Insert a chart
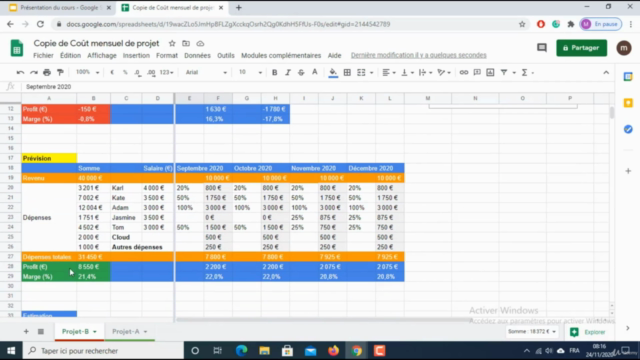 (490, 72)
